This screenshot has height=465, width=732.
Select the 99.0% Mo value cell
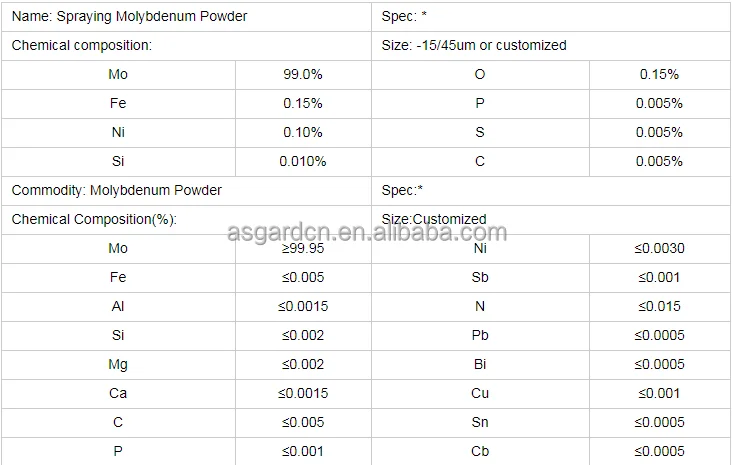click(x=302, y=74)
